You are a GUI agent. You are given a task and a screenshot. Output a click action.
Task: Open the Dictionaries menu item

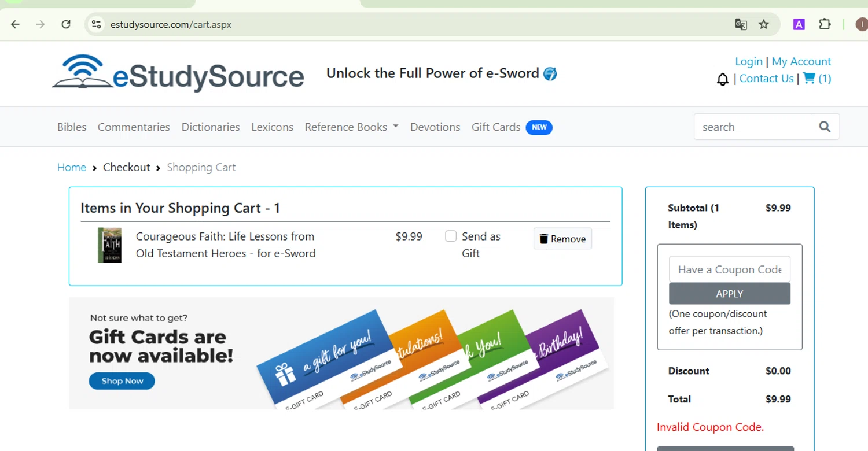point(211,127)
